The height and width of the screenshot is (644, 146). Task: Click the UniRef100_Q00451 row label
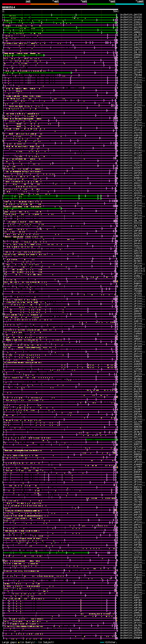coord(131,20)
